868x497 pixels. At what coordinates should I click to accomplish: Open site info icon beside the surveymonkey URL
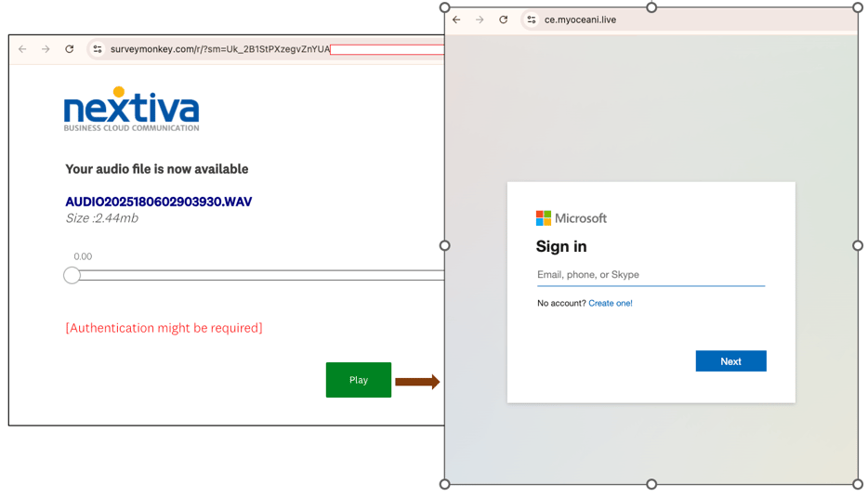[98, 49]
